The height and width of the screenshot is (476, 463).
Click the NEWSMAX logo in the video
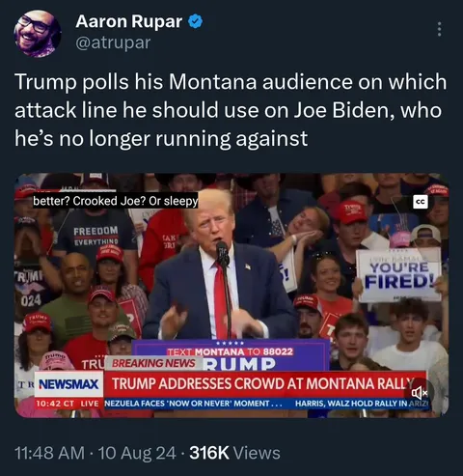point(68,383)
